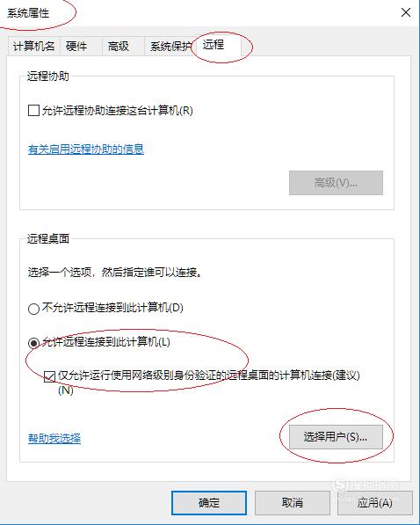The height and width of the screenshot is (525, 420).
Task: Confirm with the 确定 button
Action: click(209, 502)
